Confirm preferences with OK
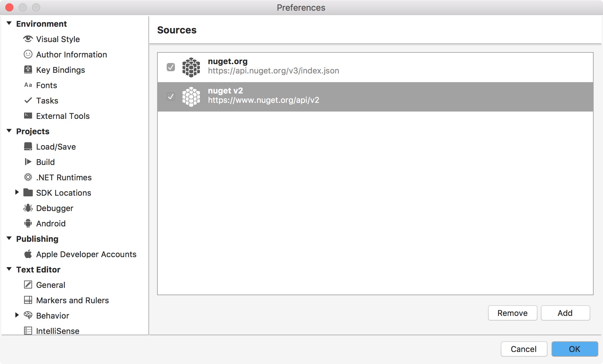The width and height of the screenshot is (603, 364). click(x=575, y=349)
